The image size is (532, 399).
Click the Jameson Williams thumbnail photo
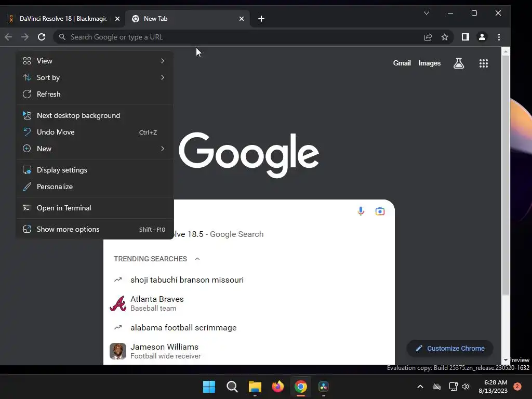tap(118, 351)
